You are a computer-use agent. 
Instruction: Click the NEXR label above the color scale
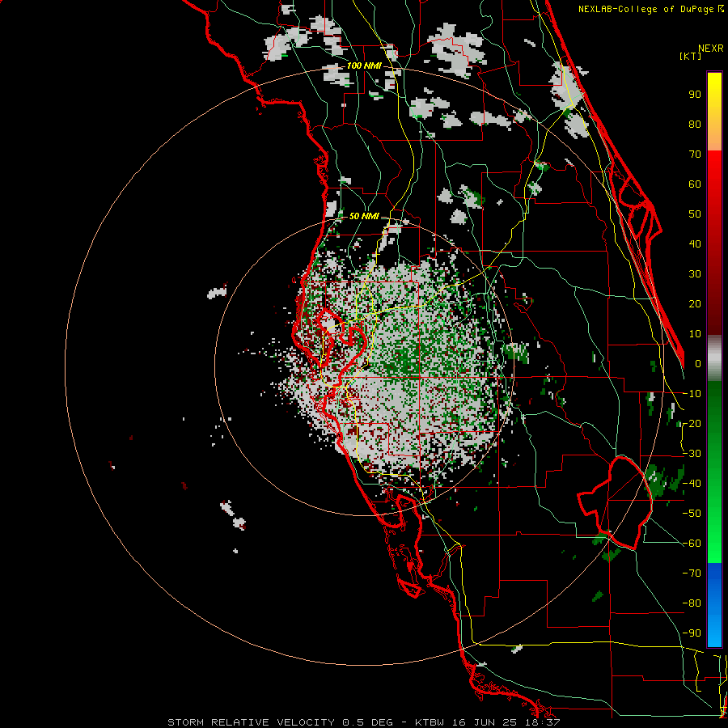(711, 49)
